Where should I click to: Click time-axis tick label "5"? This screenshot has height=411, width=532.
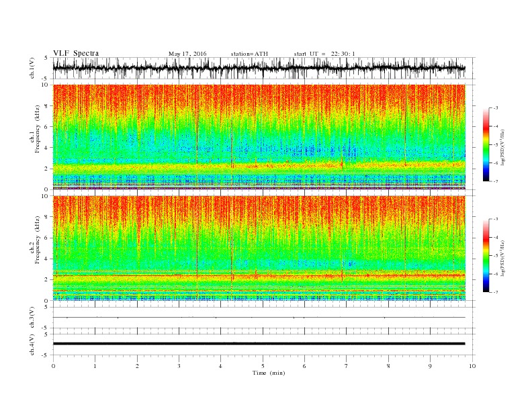(x=263, y=366)
